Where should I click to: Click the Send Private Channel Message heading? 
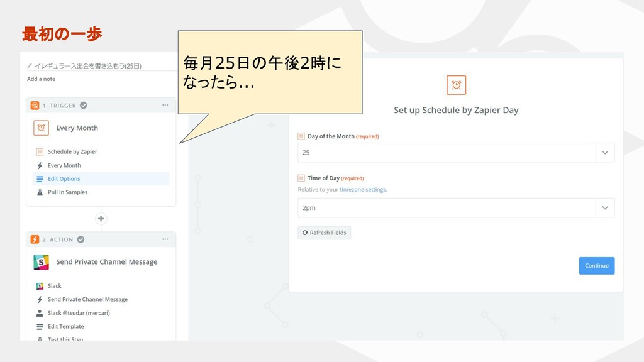coord(107,262)
